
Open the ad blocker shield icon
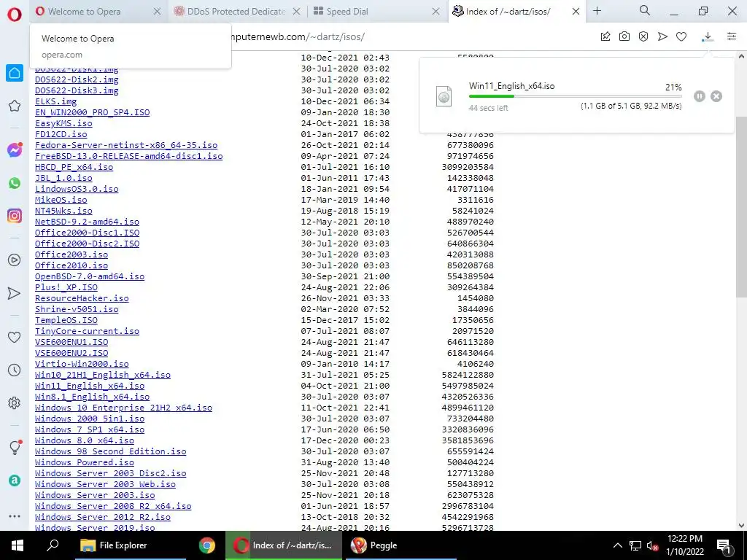[643, 36]
